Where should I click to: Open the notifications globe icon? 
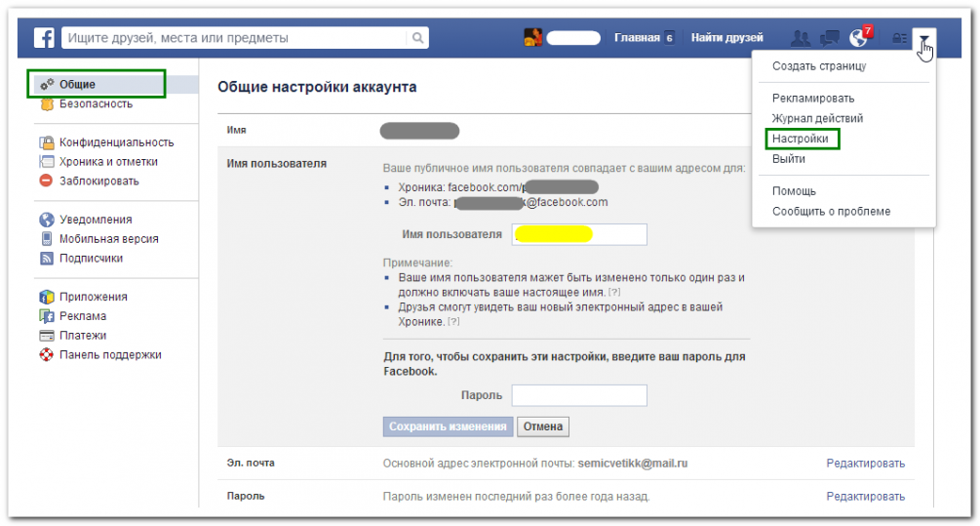tap(859, 38)
